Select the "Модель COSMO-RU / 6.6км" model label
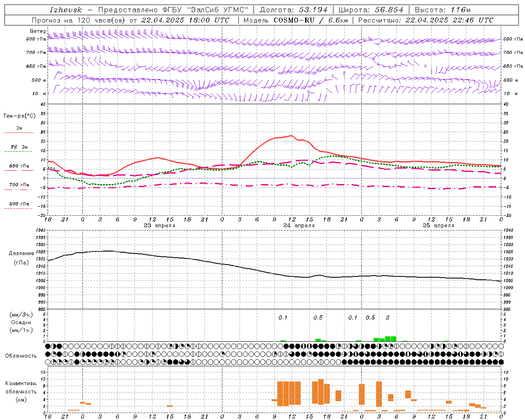Screen dimensions: 525x420 (x=296, y=20)
